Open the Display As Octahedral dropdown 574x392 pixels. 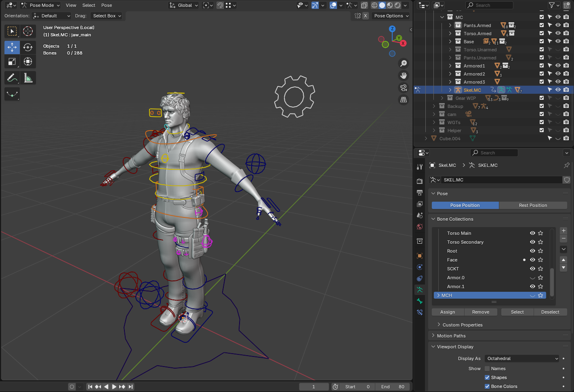pyautogui.click(x=522, y=358)
